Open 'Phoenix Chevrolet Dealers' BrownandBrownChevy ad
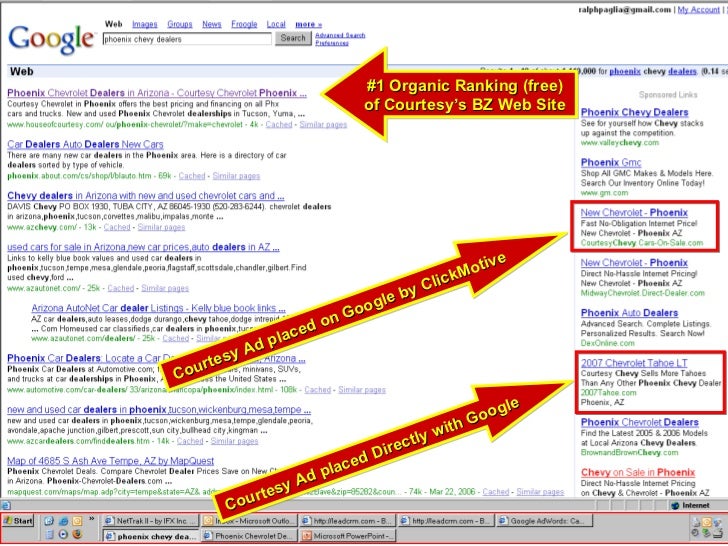The width and height of the screenshot is (728, 546). (x=640, y=422)
